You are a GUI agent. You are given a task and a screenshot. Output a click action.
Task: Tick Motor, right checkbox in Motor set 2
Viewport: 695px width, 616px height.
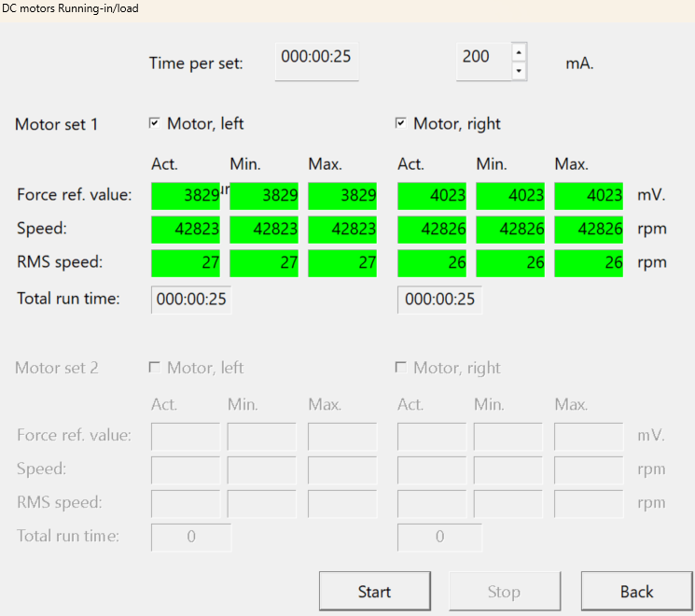click(x=401, y=367)
